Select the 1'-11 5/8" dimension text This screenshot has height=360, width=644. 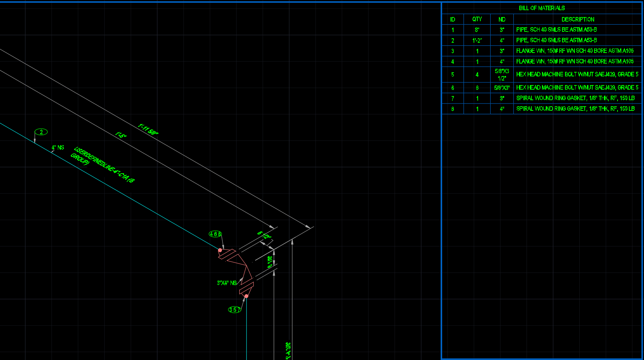[148, 129]
